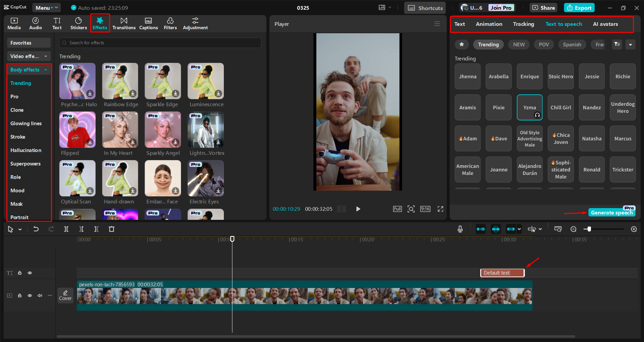Select the Transitions tool

tap(124, 23)
